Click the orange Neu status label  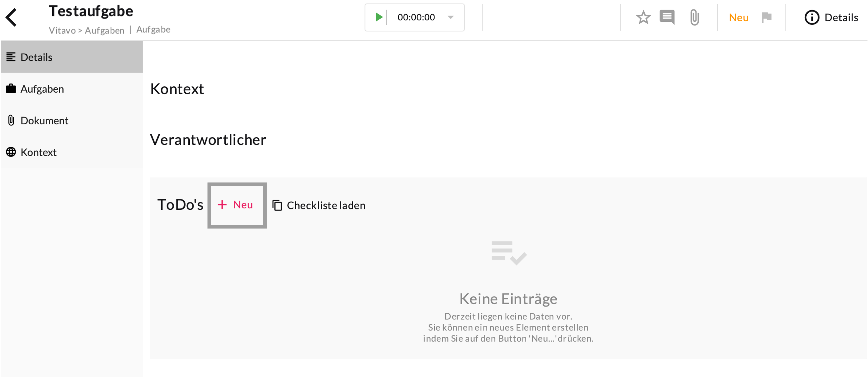738,18
